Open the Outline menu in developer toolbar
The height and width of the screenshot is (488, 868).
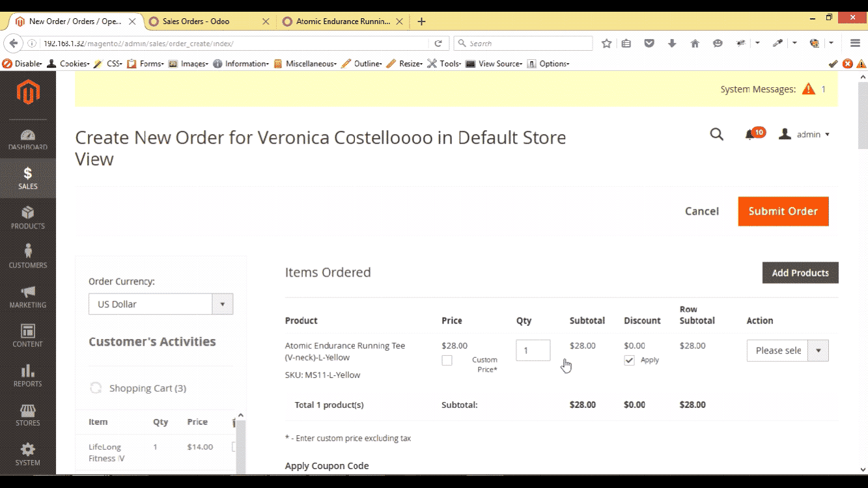pos(362,64)
